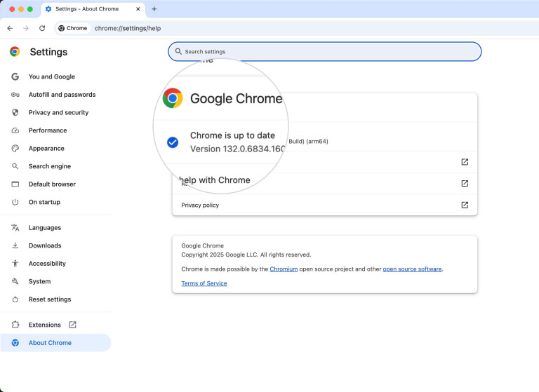
Task: Open Search engine settings
Action: 50,166
